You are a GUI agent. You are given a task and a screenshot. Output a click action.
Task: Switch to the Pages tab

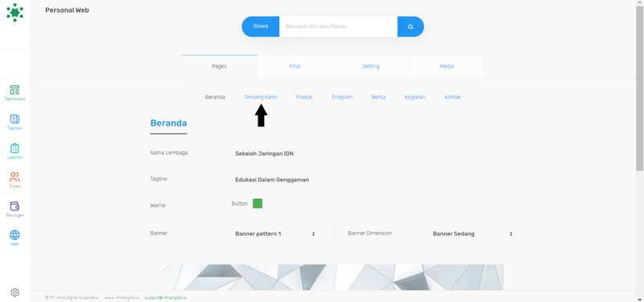[219, 66]
